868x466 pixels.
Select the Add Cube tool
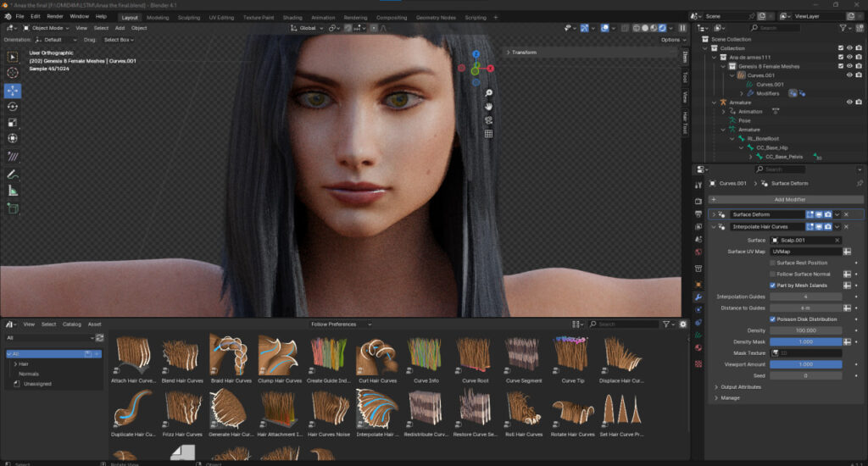tap(12, 208)
